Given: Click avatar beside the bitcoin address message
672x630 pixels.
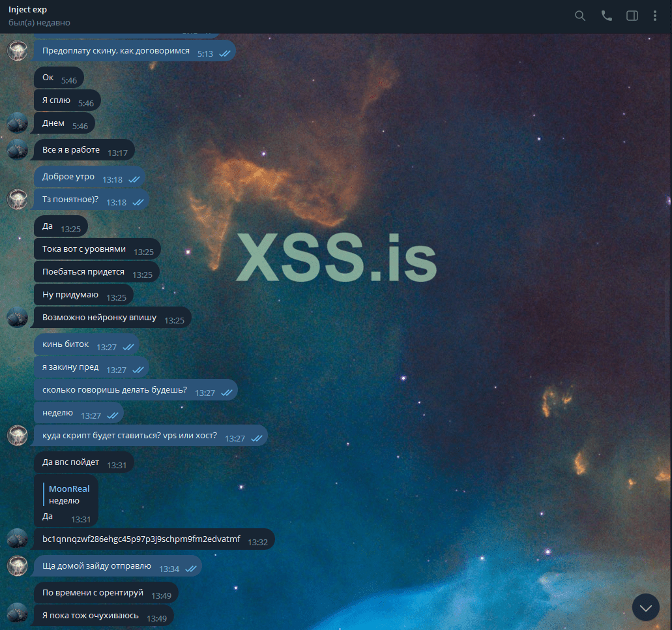Looking at the screenshot, I should tap(18, 539).
